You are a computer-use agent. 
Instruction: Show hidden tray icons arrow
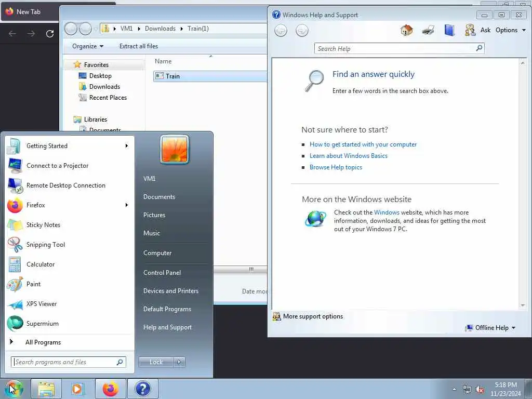[x=454, y=390]
